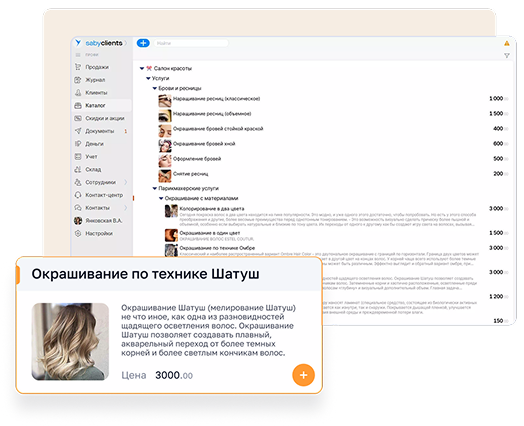
Task: Go to Журнал section
Action: click(x=95, y=80)
